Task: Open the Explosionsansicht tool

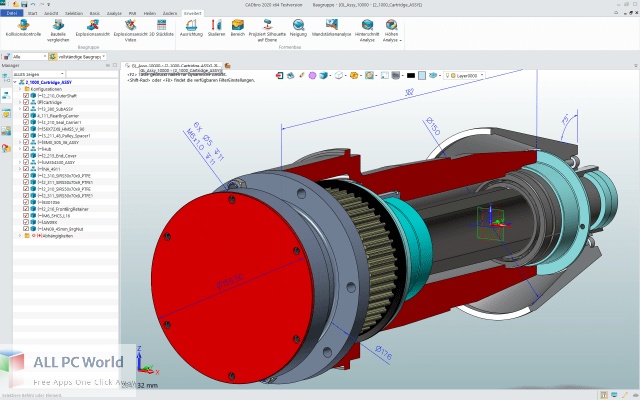Action: [x=93, y=29]
